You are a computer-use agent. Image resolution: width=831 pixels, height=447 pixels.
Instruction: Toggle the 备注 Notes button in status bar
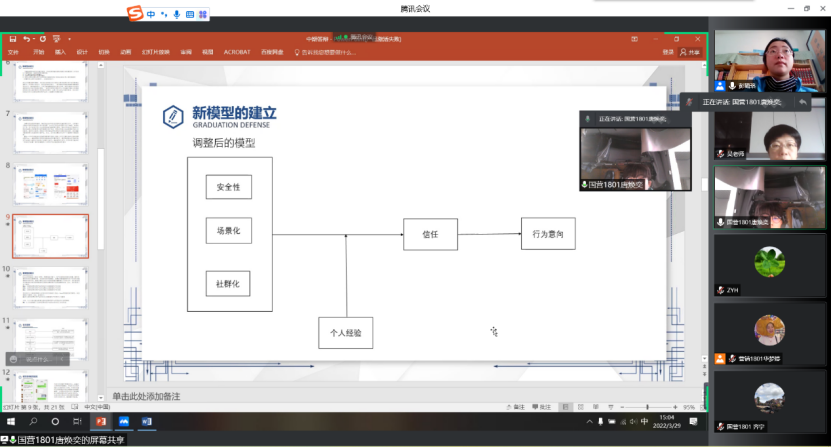pos(516,407)
